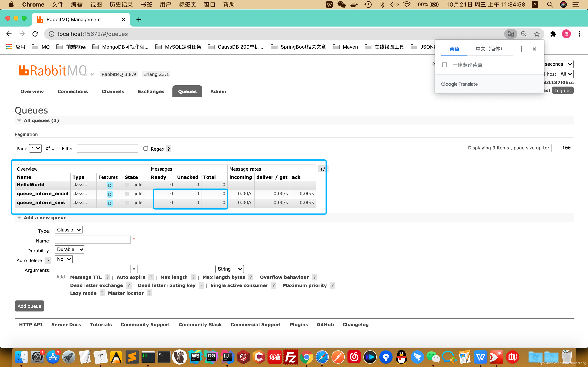
Task: Open the Durability dropdown
Action: click(x=70, y=249)
